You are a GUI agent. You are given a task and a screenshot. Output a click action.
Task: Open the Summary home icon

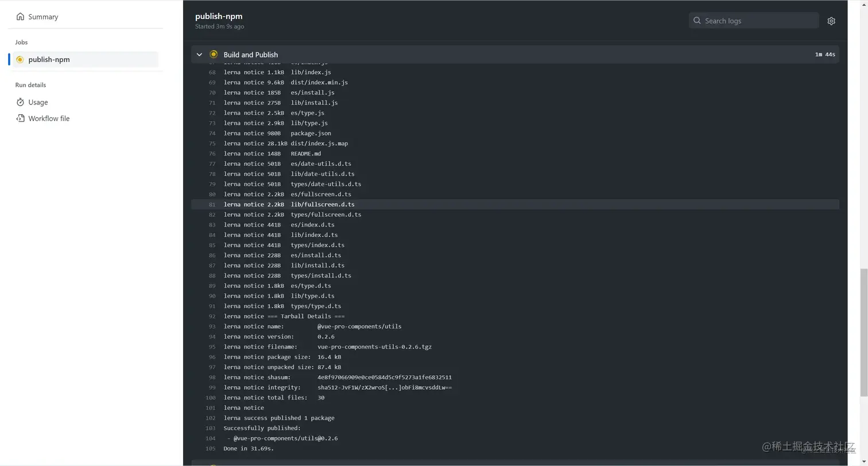[x=20, y=17]
